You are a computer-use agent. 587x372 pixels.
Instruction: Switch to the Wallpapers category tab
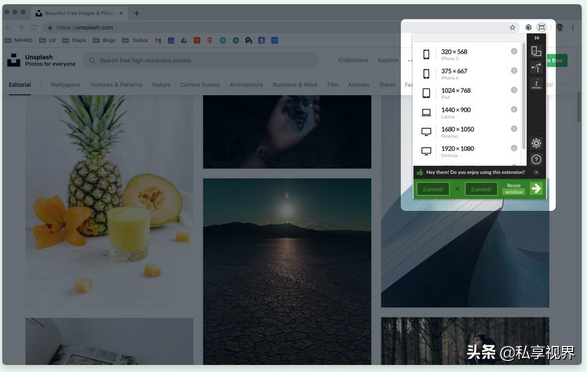65,85
